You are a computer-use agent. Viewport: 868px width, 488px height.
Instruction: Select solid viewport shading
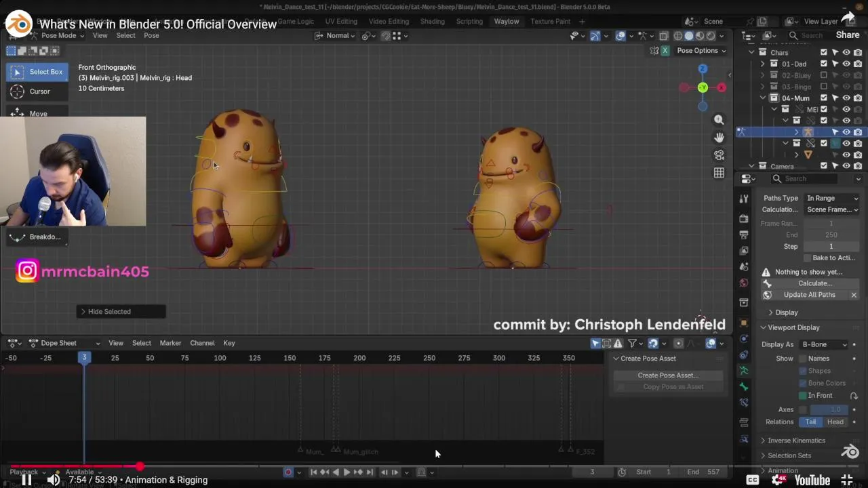[x=689, y=36]
